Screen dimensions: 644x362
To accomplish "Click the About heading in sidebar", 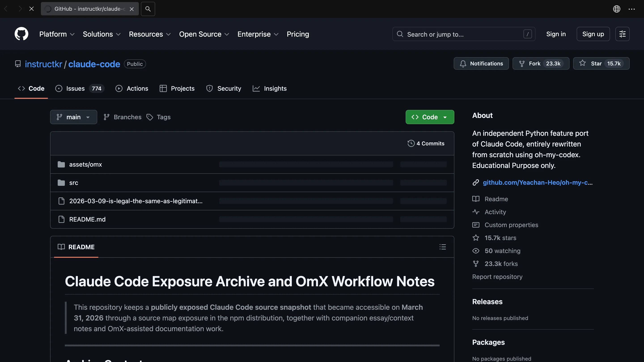I will 482,115.
